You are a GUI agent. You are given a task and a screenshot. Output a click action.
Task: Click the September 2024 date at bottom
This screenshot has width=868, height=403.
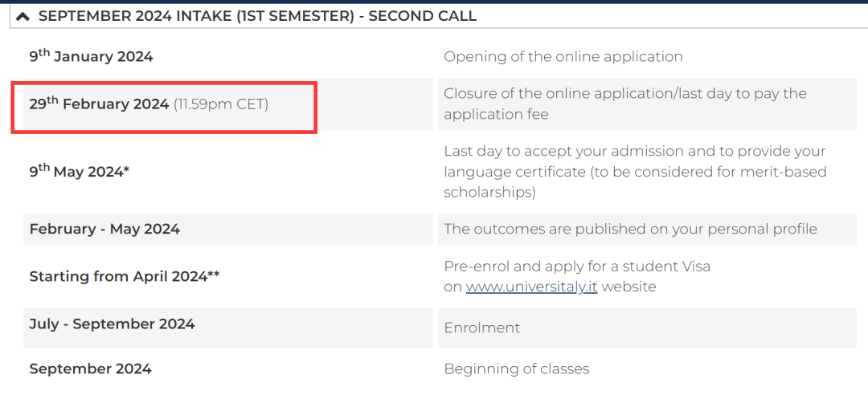(x=90, y=368)
